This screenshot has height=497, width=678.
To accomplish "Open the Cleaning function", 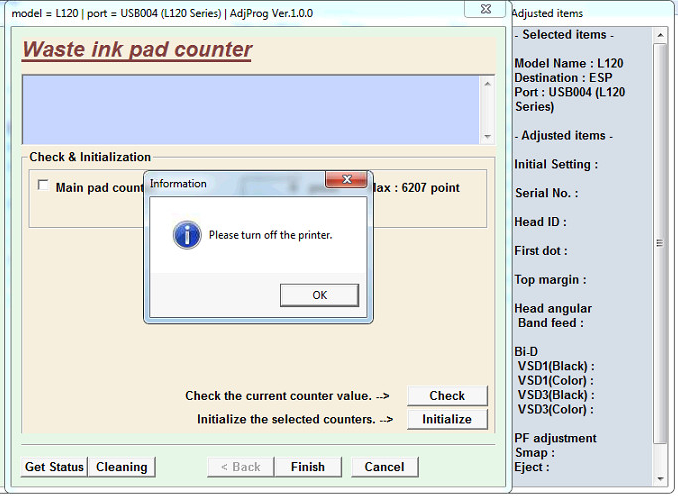I will click(121, 467).
